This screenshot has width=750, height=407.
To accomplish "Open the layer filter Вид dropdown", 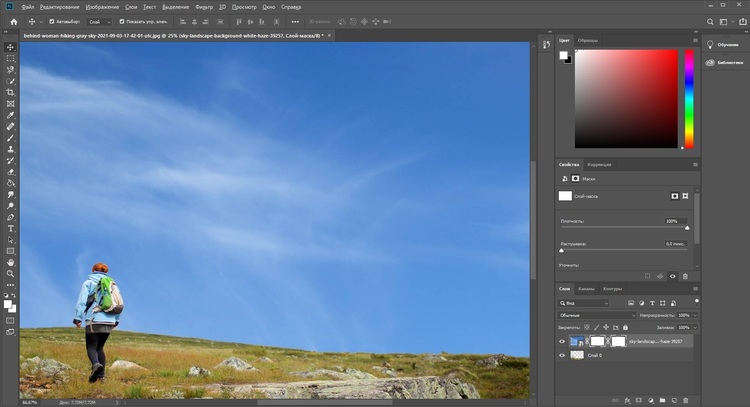I will 584,302.
